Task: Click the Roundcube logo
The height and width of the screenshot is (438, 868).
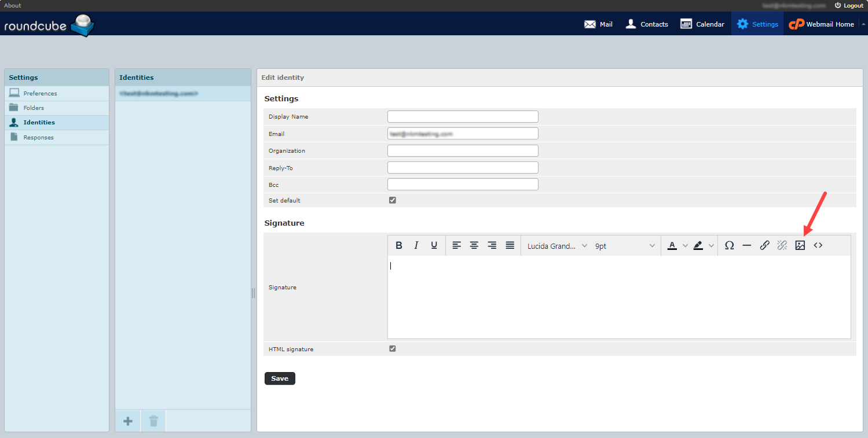Action: click(x=49, y=25)
